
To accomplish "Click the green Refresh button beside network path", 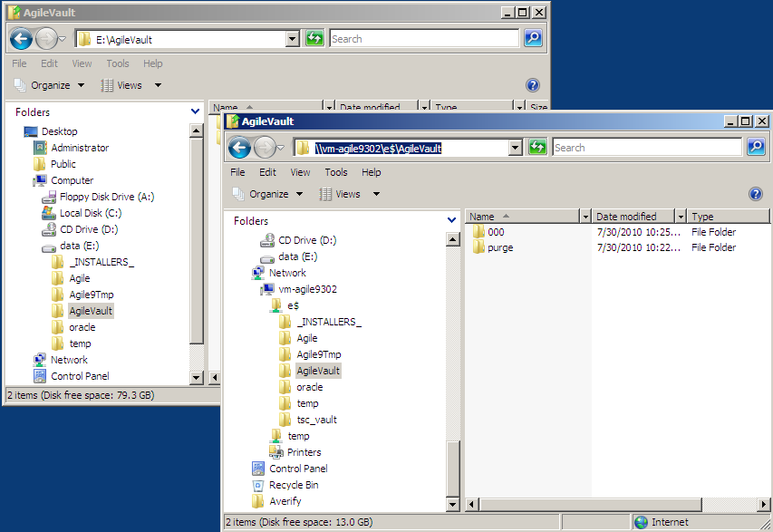I will tap(537, 147).
